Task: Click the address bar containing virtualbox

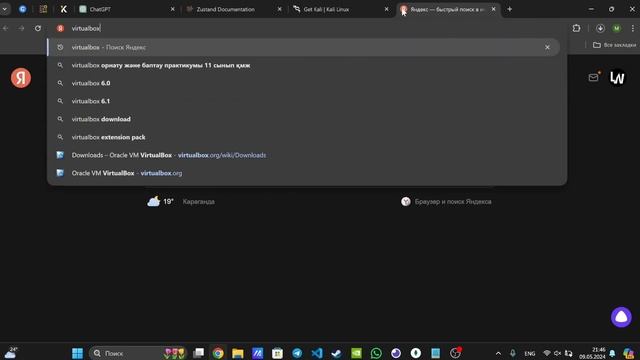Action: 306,28
